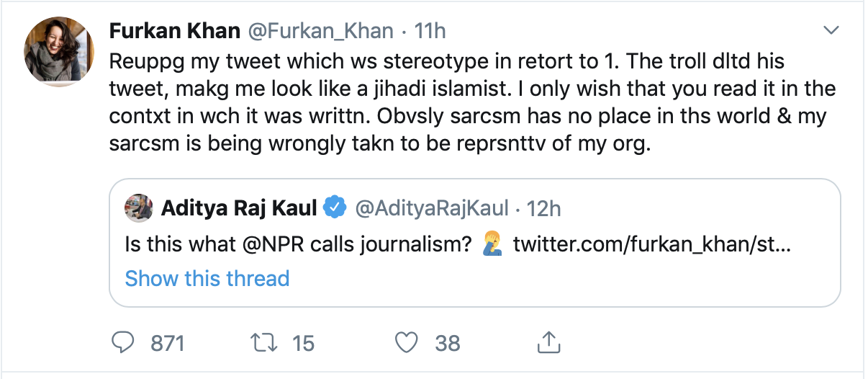The height and width of the screenshot is (379, 868).
Task: Click Aditya Raj Kaul's verified badge
Action: click(x=334, y=208)
